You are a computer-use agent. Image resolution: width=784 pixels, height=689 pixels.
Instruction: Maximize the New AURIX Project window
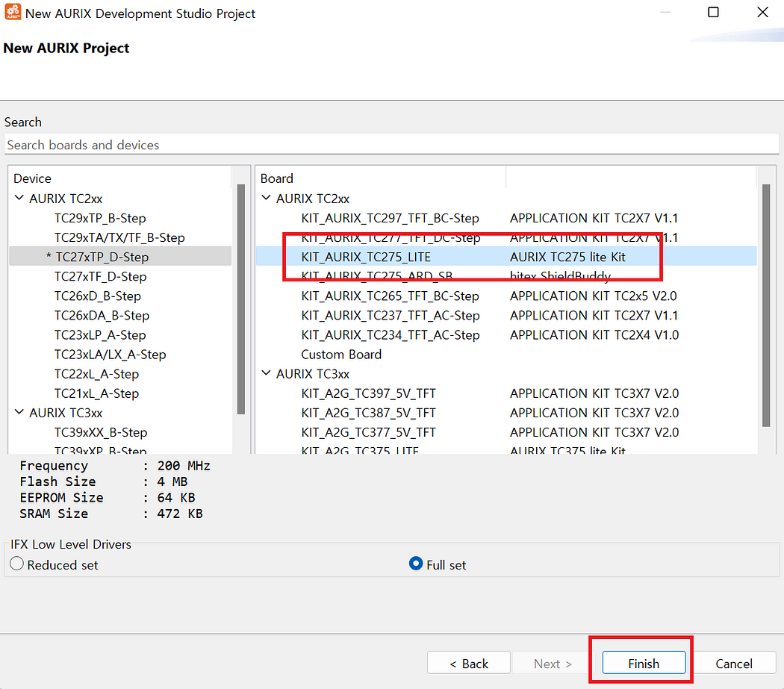714,12
